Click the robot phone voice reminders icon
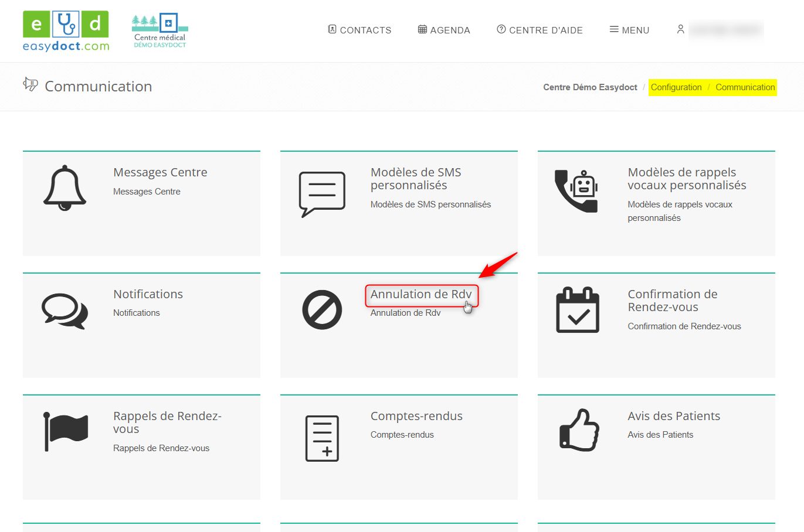This screenshot has width=804, height=532. coord(576,191)
